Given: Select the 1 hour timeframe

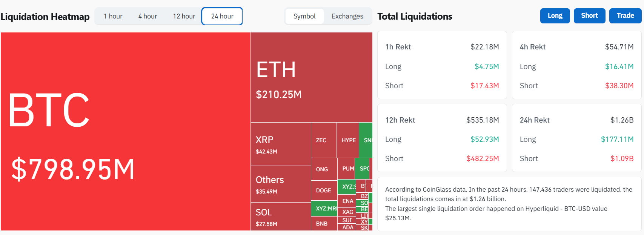Looking at the screenshot, I should pyautogui.click(x=113, y=16).
